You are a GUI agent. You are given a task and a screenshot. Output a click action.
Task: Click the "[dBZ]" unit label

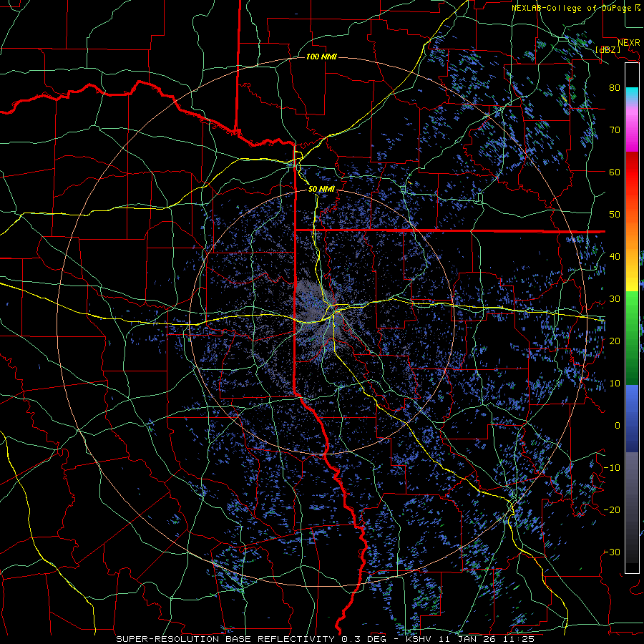608,49
